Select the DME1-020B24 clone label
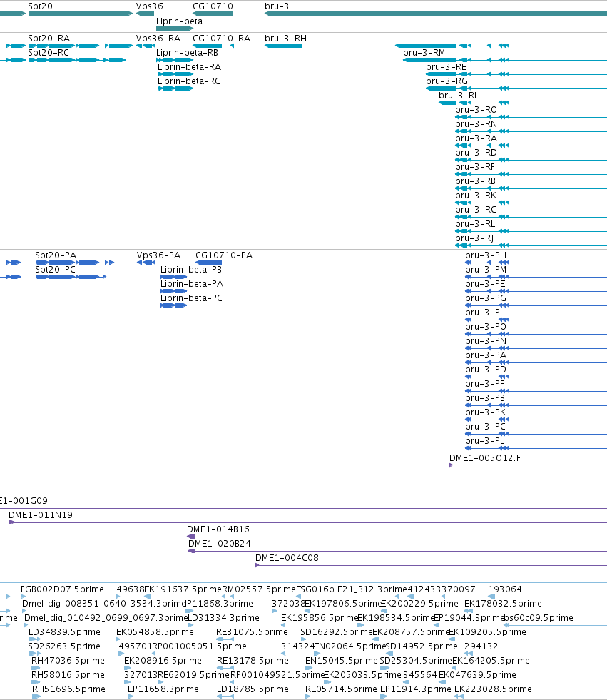Image resolution: width=607 pixels, height=700 pixels. click(x=220, y=544)
